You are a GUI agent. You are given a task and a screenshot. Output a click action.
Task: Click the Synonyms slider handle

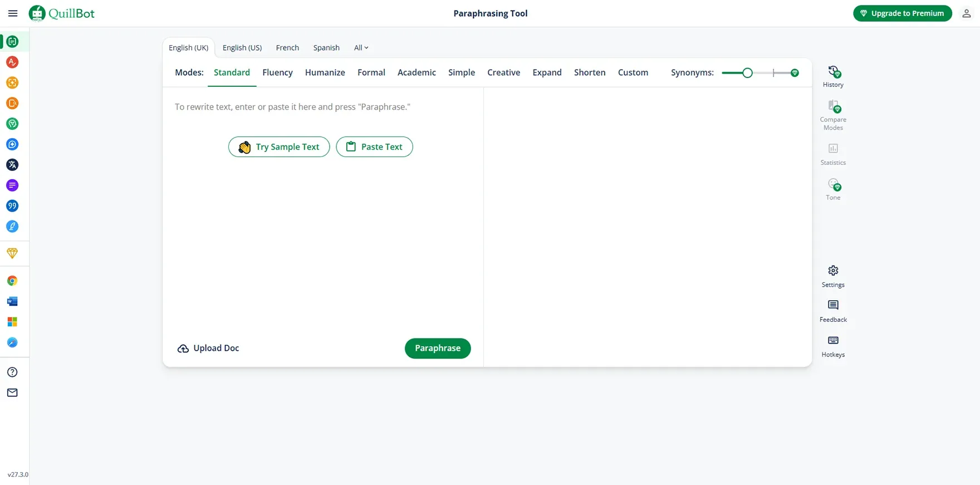pyautogui.click(x=747, y=73)
